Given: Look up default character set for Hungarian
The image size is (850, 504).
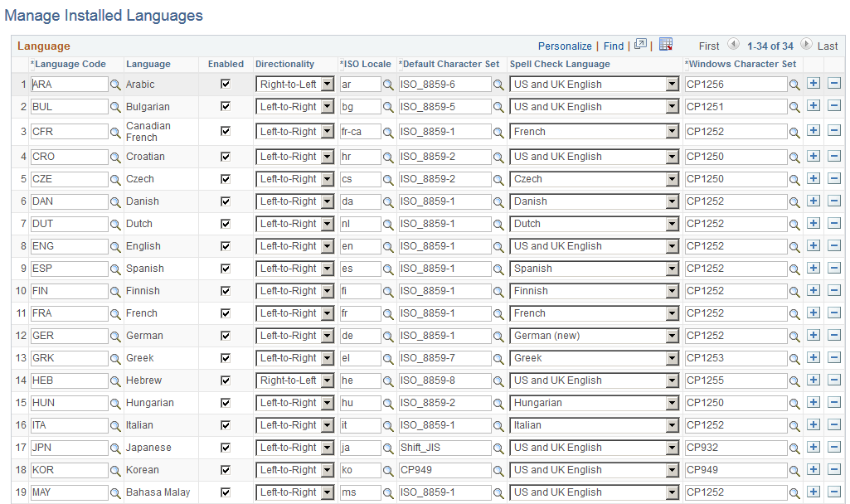Looking at the screenshot, I should (498, 403).
